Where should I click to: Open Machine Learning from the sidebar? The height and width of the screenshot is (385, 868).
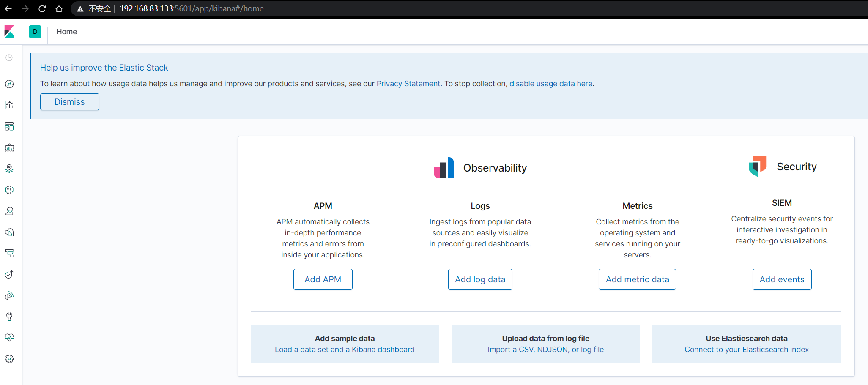tap(9, 190)
